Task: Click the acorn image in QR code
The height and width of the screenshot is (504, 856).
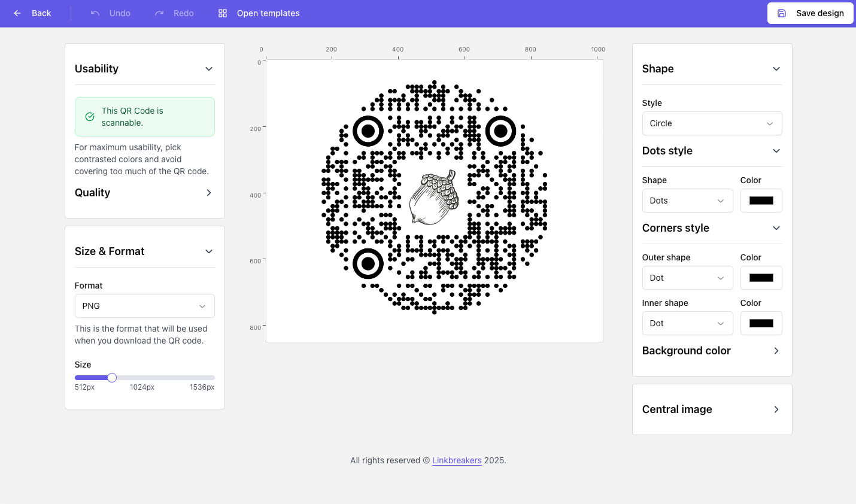Action: (x=435, y=198)
